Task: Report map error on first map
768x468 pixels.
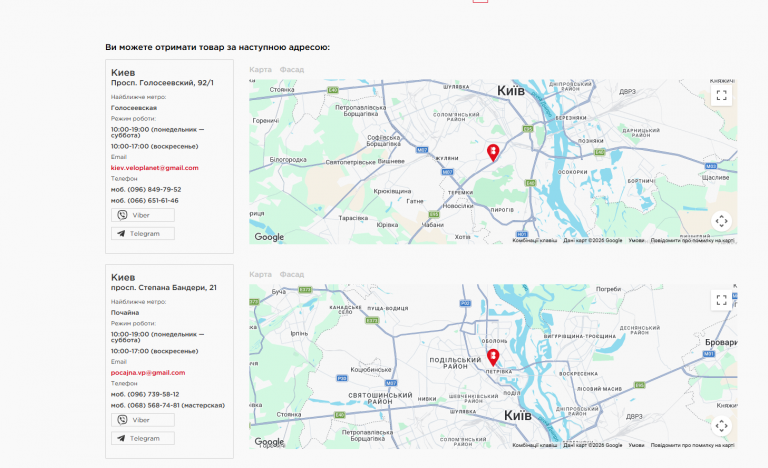Action: click(692, 241)
